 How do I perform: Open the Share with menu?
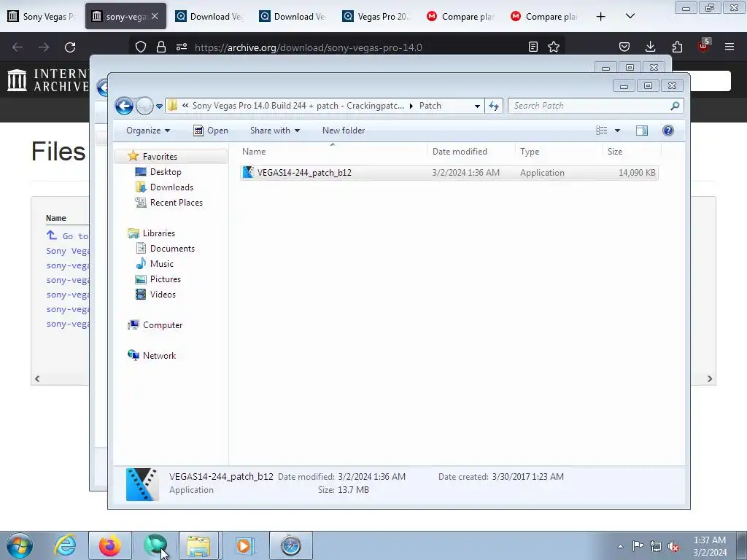275,131
